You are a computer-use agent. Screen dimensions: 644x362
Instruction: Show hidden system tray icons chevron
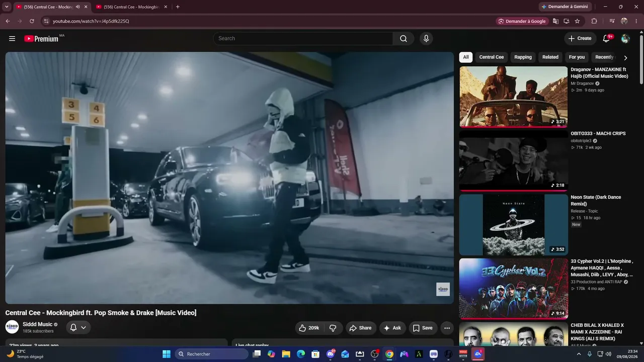[579, 354]
